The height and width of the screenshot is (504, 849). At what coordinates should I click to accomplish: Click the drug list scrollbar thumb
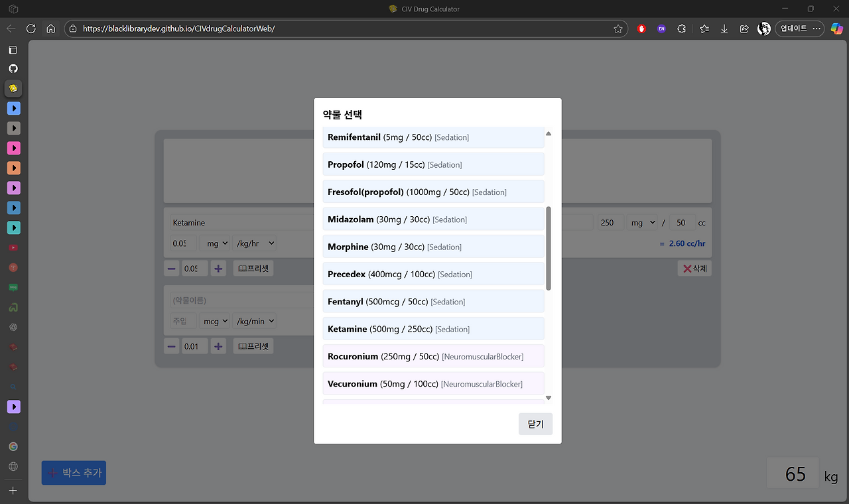(549, 248)
